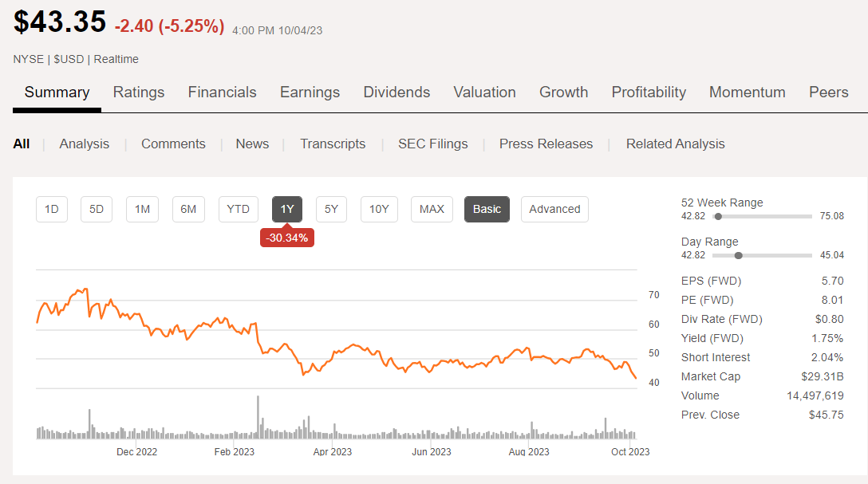Select the Peers tab
Viewport: 868px width, 484px height.
point(828,92)
